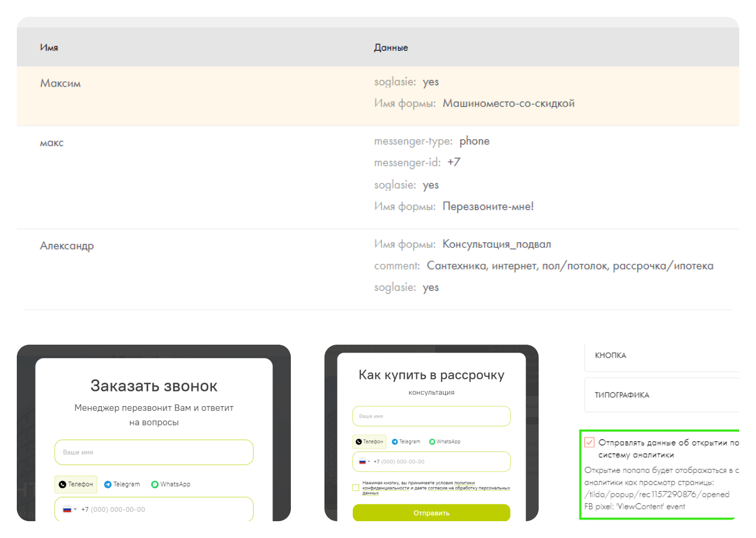756x538 pixels.
Task: Click the form name "Перезвоните-мне!"
Action: coord(488,206)
